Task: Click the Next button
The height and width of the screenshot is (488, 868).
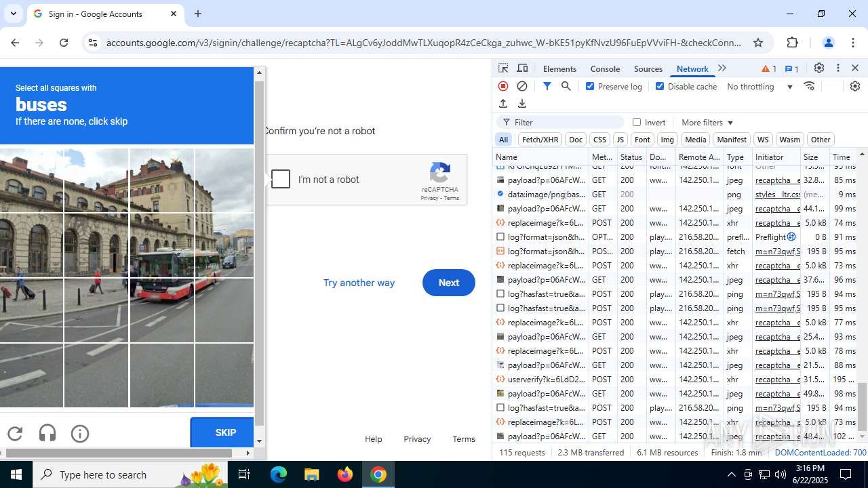Action: click(x=448, y=283)
